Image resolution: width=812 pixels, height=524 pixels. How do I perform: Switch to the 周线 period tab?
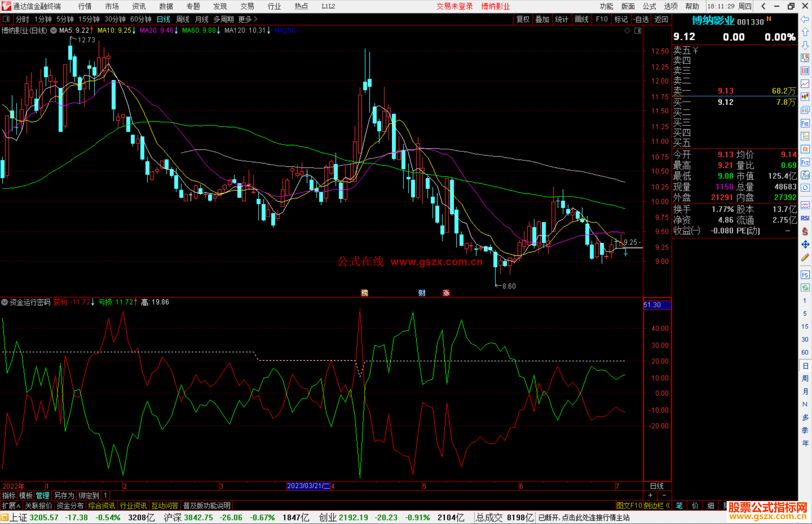pyautogui.click(x=183, y=19)
